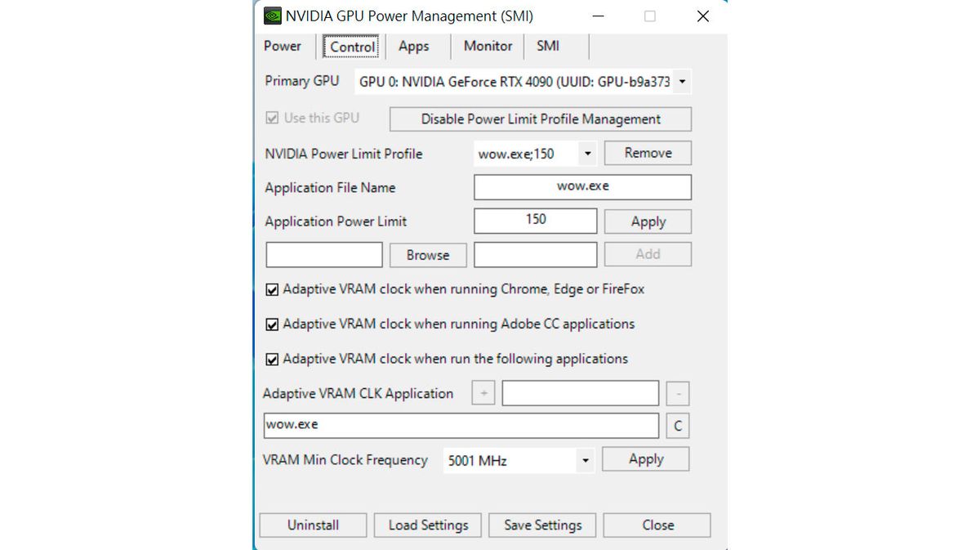Click Disable Power Limit Profile Management
The width and height of the screenshot is (980, 550).
(x=541, y=119)
